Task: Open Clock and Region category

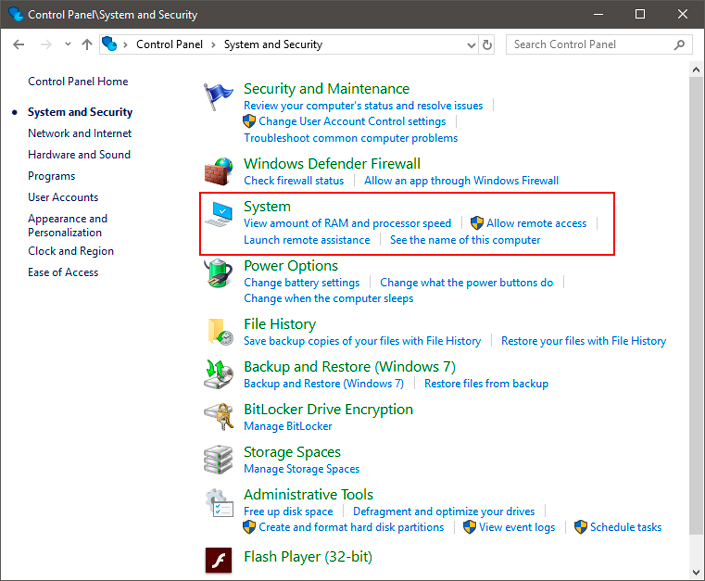Action: (x=71, y=251)
